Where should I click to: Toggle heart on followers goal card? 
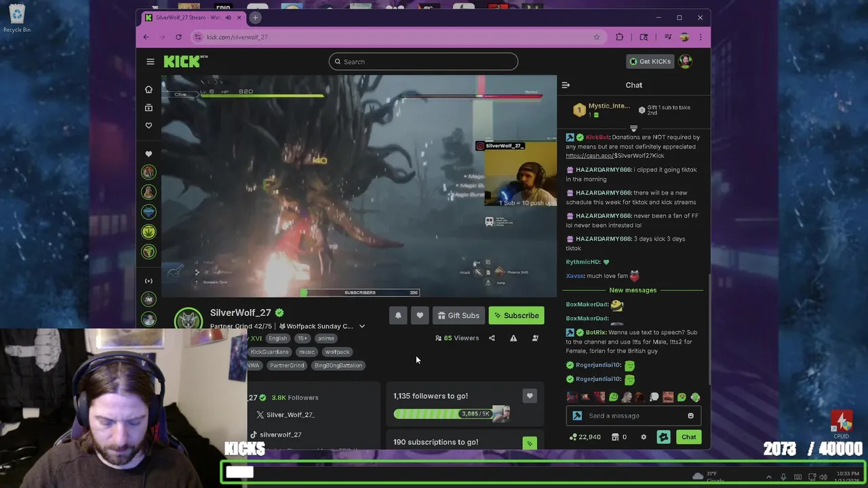coord(530,396)
